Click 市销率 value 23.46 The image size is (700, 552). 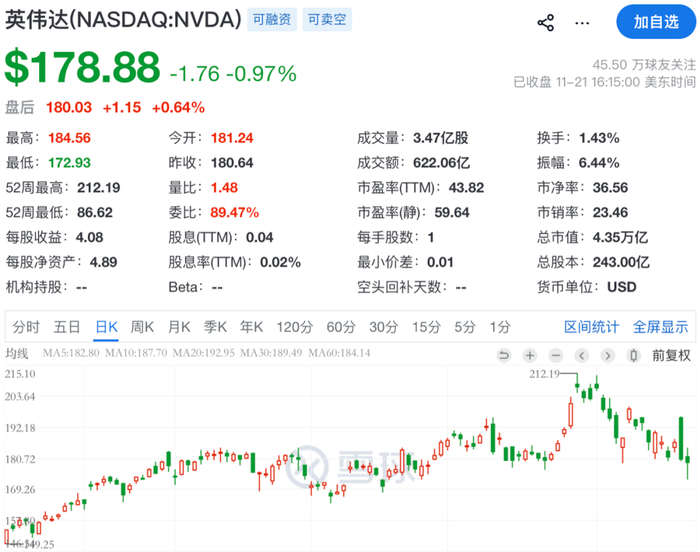(610, 213)
